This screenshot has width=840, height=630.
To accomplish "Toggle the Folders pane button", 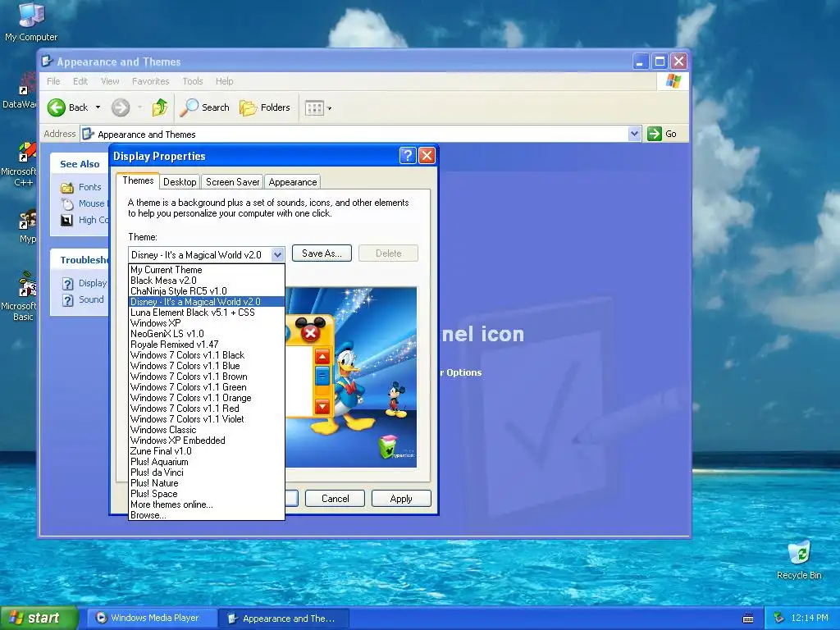I will pyautogui.click(x=265, y=107).
